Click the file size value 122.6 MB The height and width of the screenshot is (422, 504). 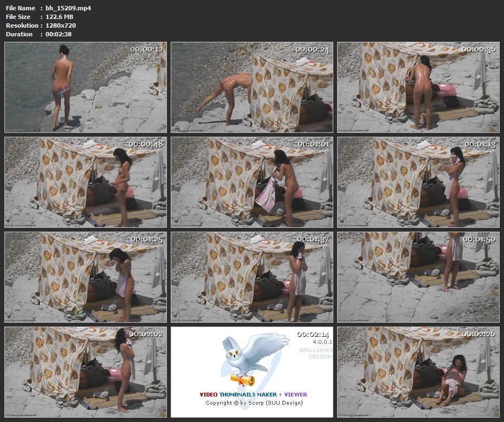click(60, 17)
